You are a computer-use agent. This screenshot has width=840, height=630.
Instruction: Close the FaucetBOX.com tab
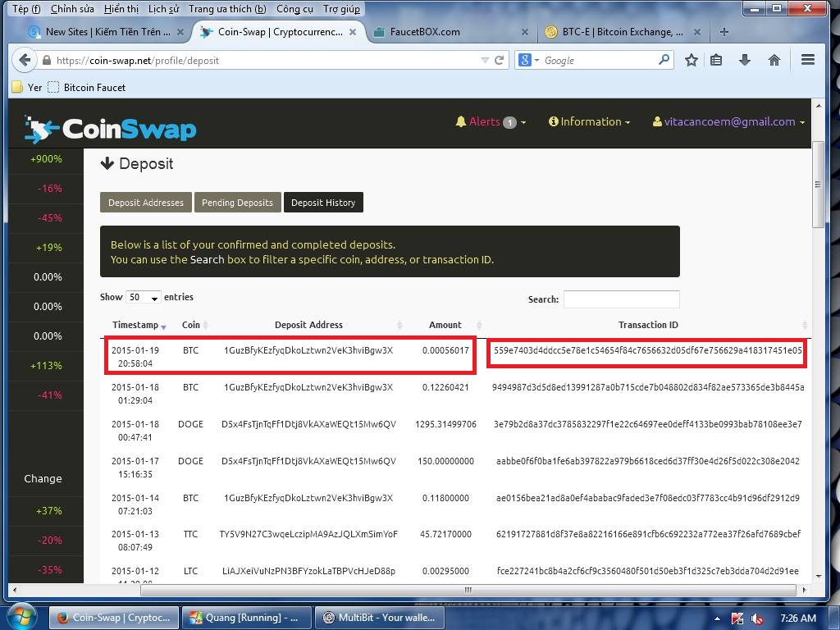pos(525,32)
